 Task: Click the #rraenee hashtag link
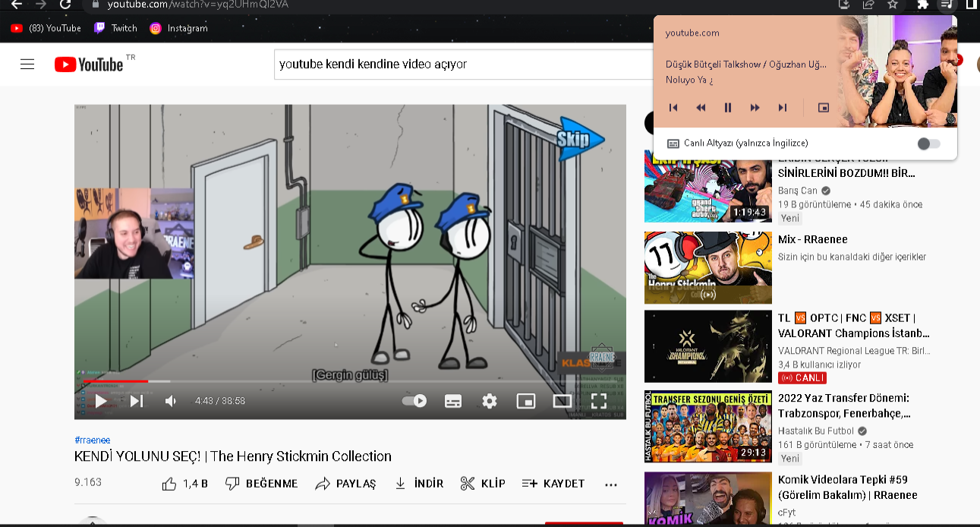pos(93,440)
